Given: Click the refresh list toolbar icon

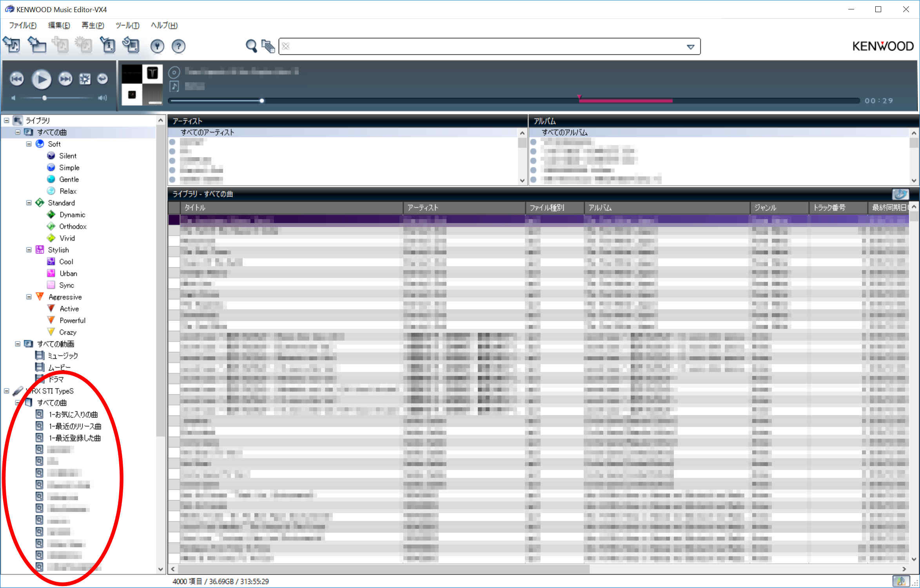Looking at the screenshot, I should click(131, 45).
